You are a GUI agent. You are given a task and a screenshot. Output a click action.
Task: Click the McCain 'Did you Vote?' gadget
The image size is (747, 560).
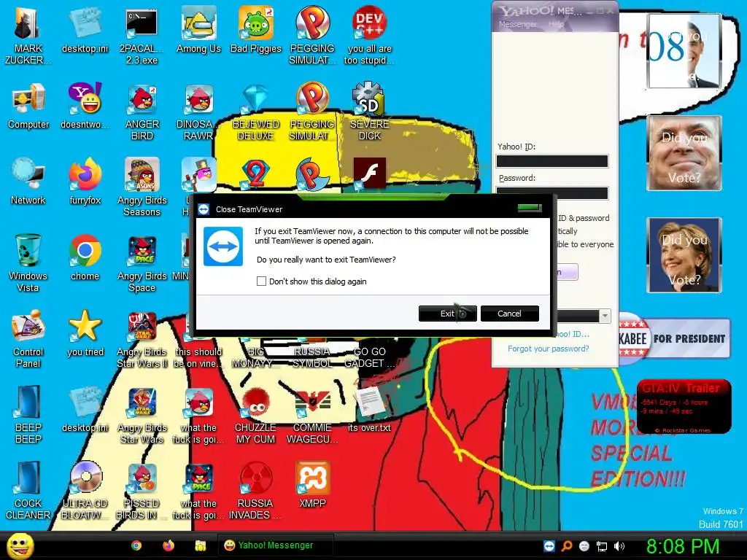pos(684,153)
